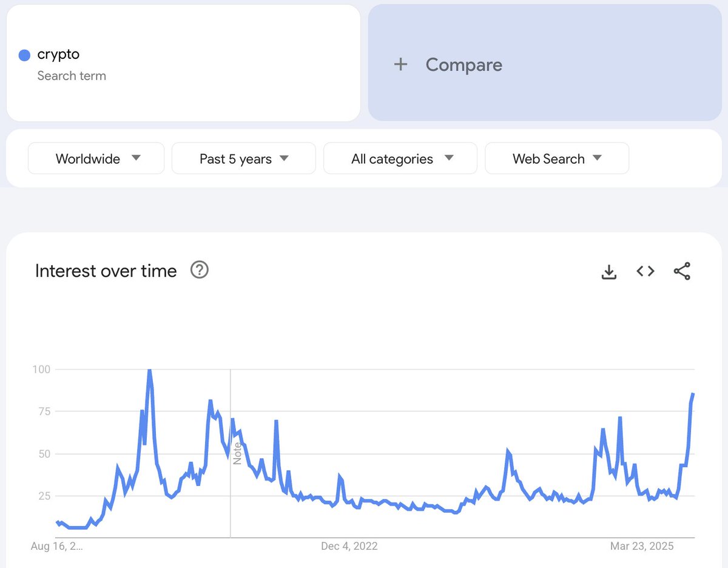Click the latest data point at chart end
This screenshot has height=568, width=728.
coord(693,394)
